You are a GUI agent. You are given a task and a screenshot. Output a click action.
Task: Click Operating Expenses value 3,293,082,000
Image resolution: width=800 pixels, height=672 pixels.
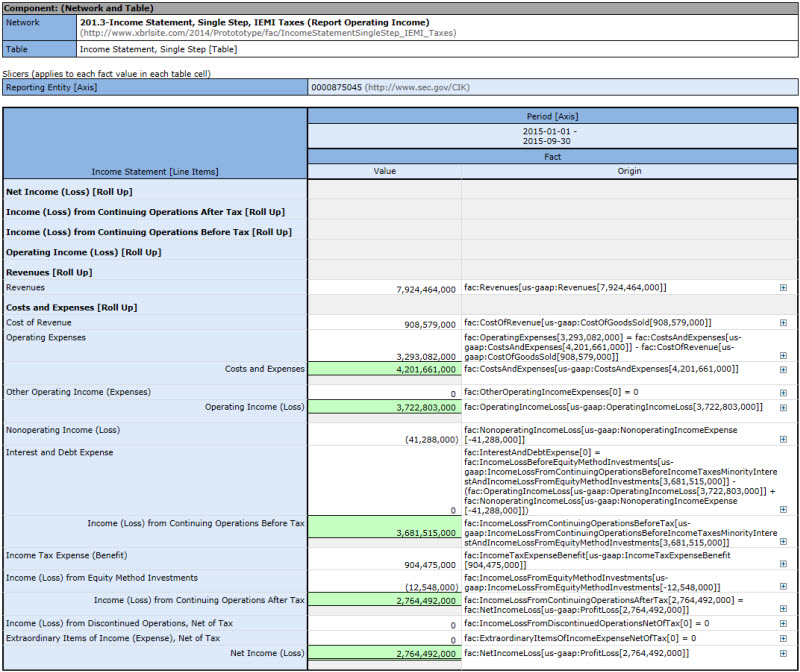[426, 357]
